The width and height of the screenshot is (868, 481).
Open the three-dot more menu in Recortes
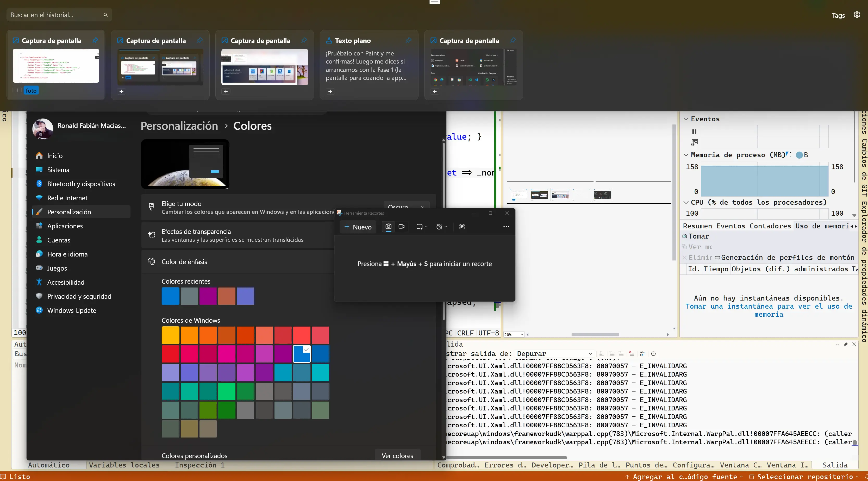[506, 227]
